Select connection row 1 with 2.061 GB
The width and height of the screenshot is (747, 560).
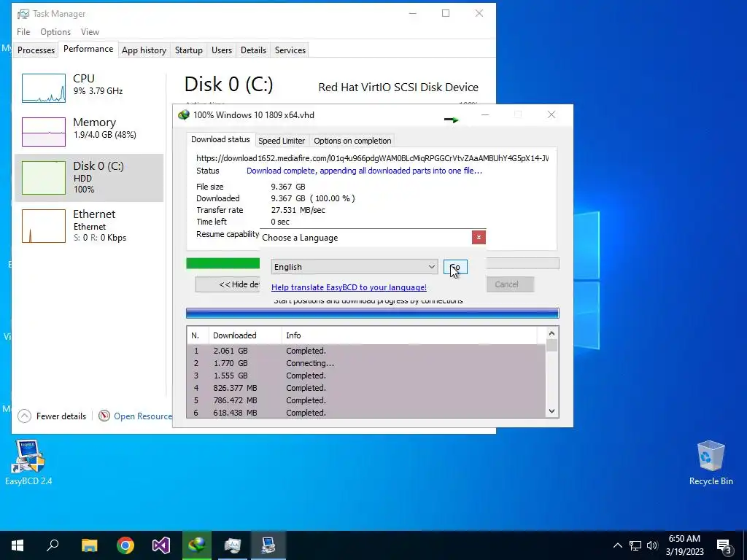[366, 351]
